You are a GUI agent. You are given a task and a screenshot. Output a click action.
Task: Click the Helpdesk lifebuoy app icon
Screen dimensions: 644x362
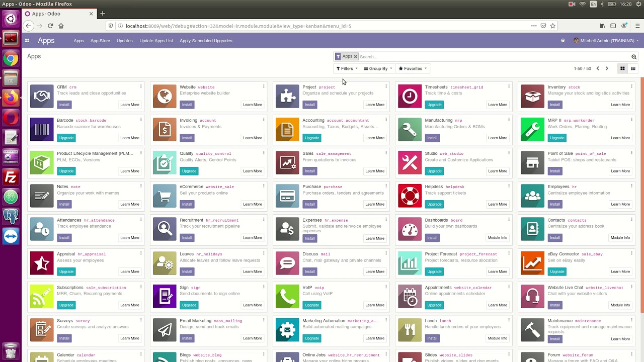[x=410, y=196]
